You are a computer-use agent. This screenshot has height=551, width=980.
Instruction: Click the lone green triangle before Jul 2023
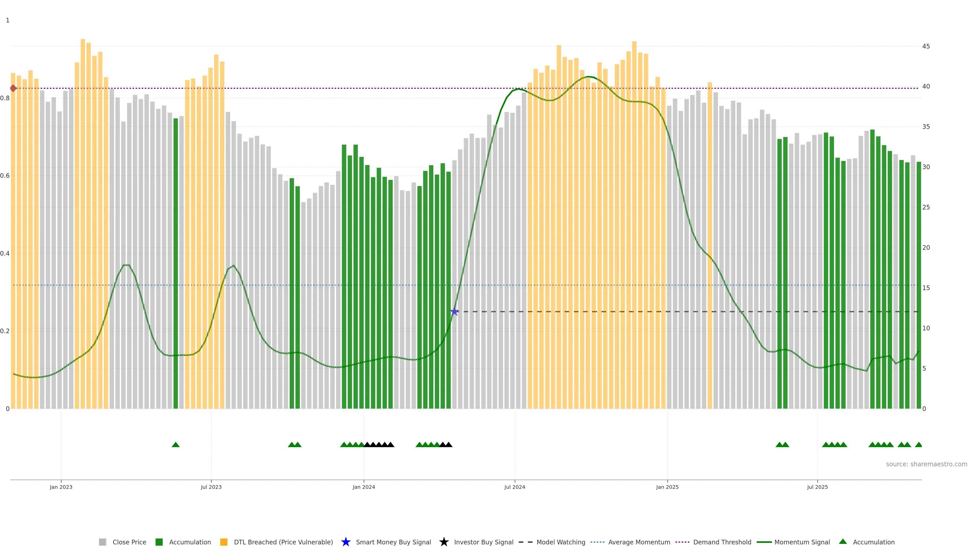click(x=175, y=445)
